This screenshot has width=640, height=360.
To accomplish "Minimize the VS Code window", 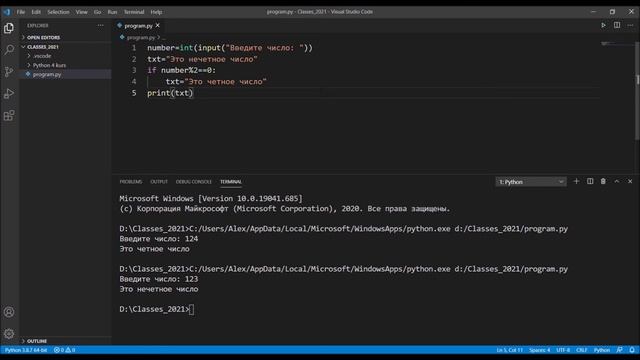I will [593, 12].
